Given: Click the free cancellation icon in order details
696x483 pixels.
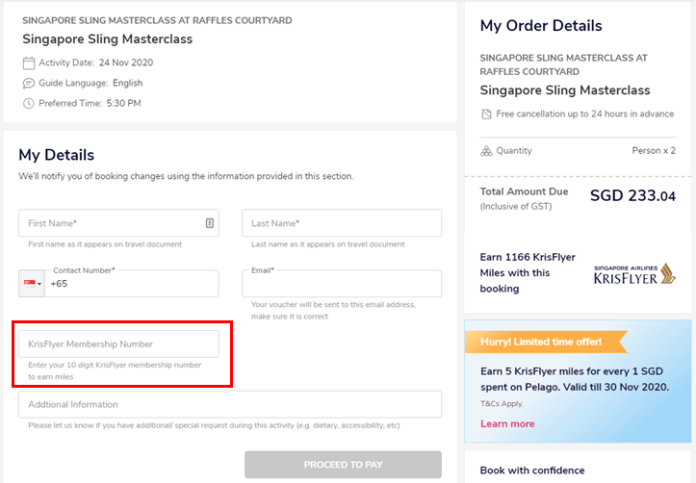Looking at the screenshot, I should pyautogui.click(x=486, y=114).
